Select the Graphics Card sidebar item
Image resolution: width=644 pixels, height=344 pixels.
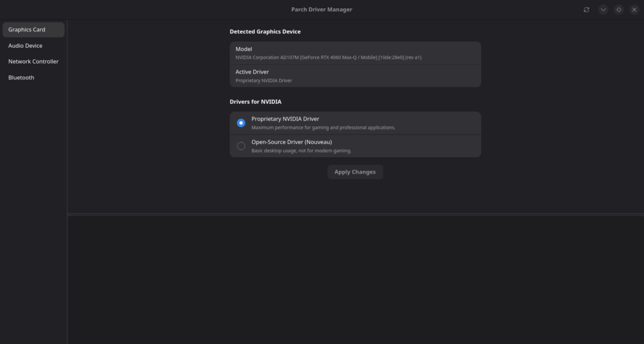pyautogui.click(x=33, y=30)
